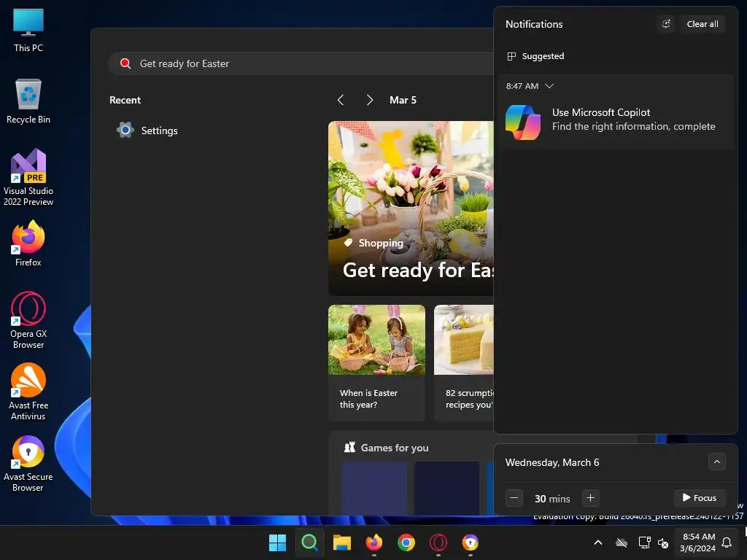This screenshot has height=560, width=747.
Task: Click the clock showing 8:54 AM
Action: tap(698, 542)
